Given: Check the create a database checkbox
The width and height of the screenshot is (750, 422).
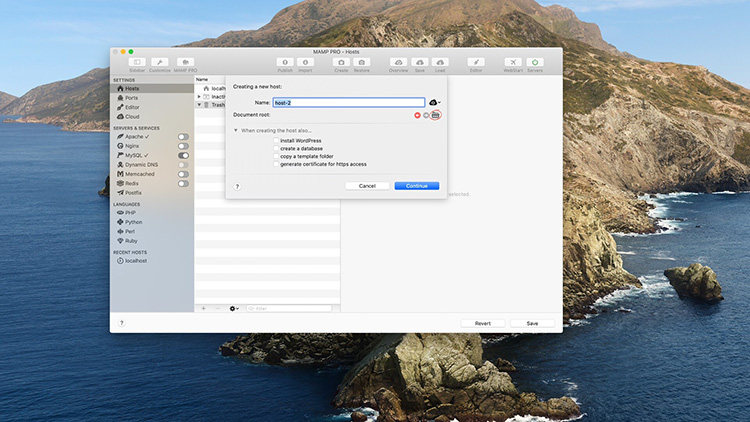Looking at the screenshot, I should [x=276, y=148].
